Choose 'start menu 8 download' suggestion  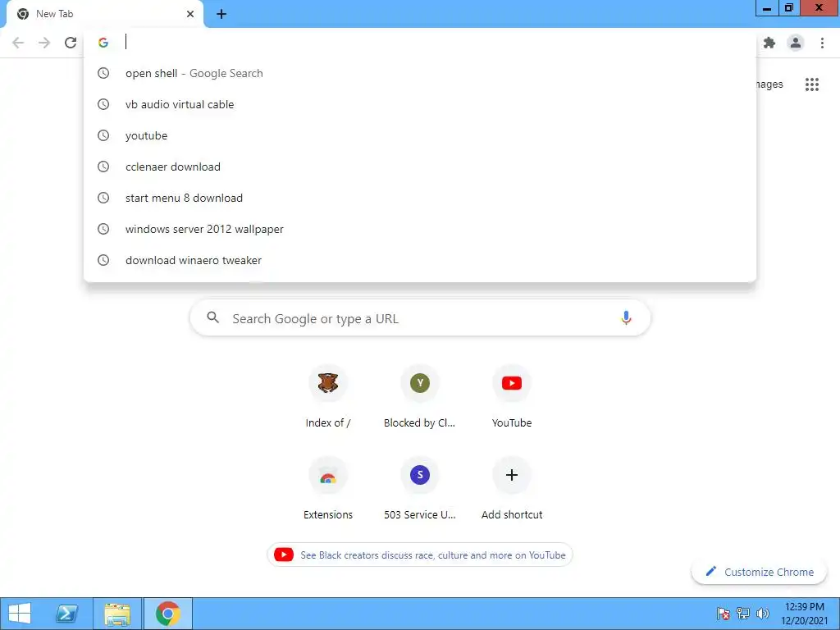(x=420, y=198)
